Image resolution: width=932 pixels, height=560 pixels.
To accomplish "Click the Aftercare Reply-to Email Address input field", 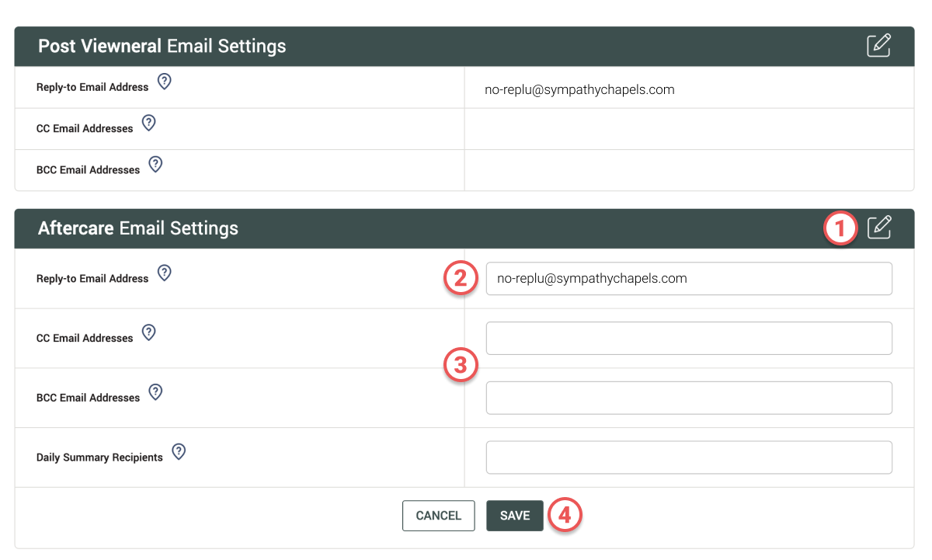I will (x=688, y=279).
